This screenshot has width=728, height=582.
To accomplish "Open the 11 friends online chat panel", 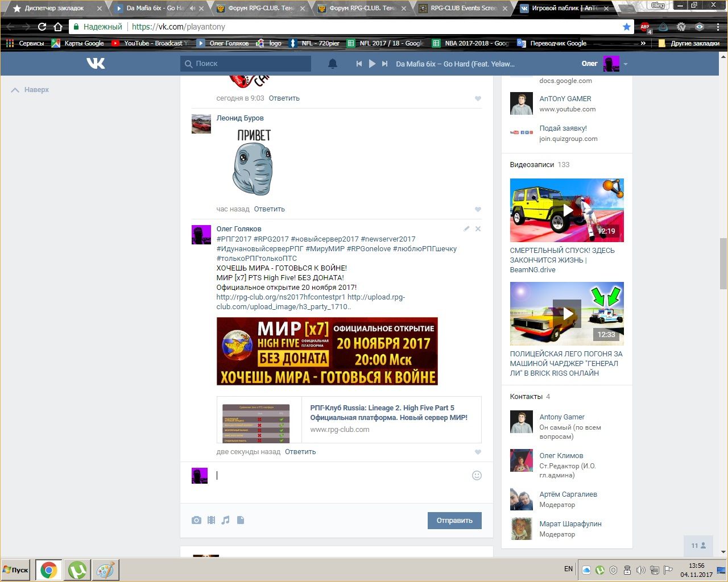I will coord(698,546).
